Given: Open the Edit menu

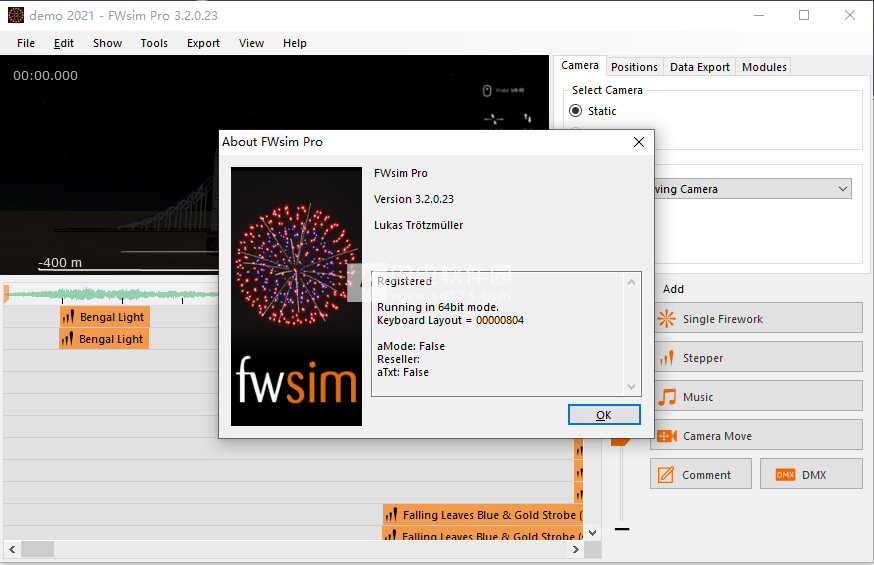Looking at the screenshot, I should (x=64, y=43).
